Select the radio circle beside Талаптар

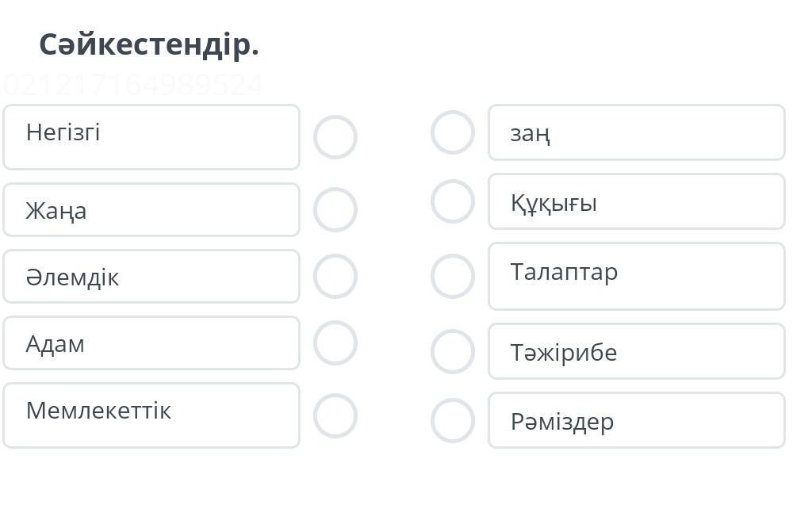[453, 276]
